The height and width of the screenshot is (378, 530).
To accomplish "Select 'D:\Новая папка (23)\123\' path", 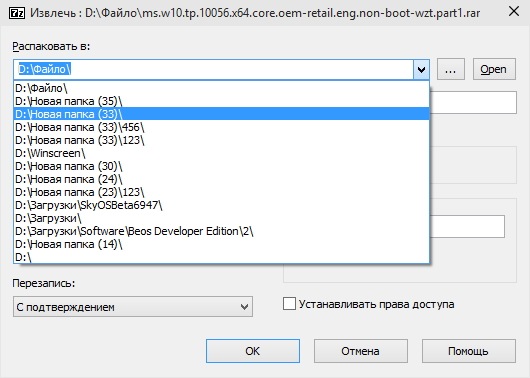I will [x=221, y=192].
